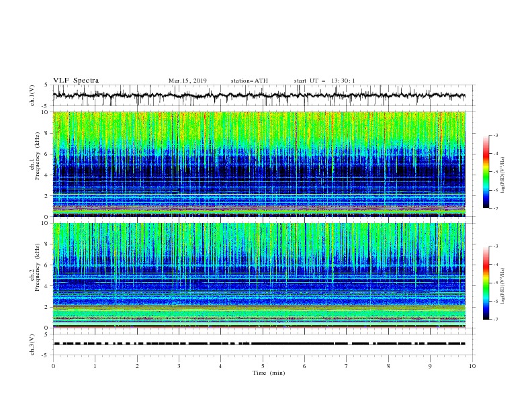Select the ch.2 "Frequency (kHz)" axis label
Viewport: 532px width, 411px height.
coord(38,267)
